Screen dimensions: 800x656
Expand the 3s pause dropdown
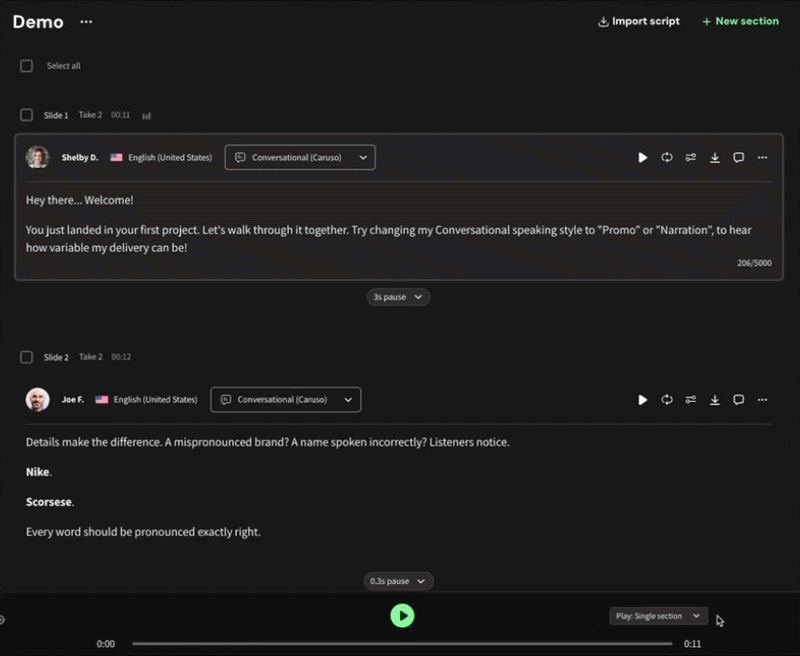click(399, 297)
